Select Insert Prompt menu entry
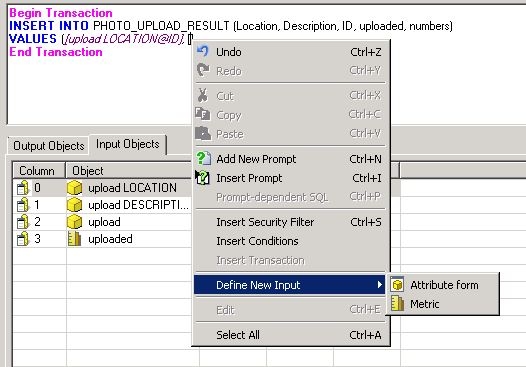Image resolution: width=526 pixels, height=367 pixels. (291, 178)
